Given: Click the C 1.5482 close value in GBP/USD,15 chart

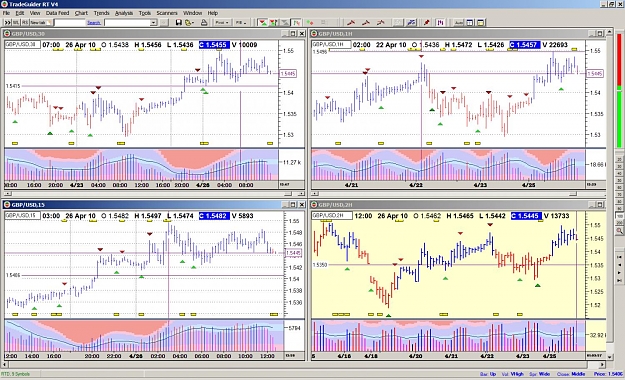Looking at the screenshot, I should tap(214, 216).
